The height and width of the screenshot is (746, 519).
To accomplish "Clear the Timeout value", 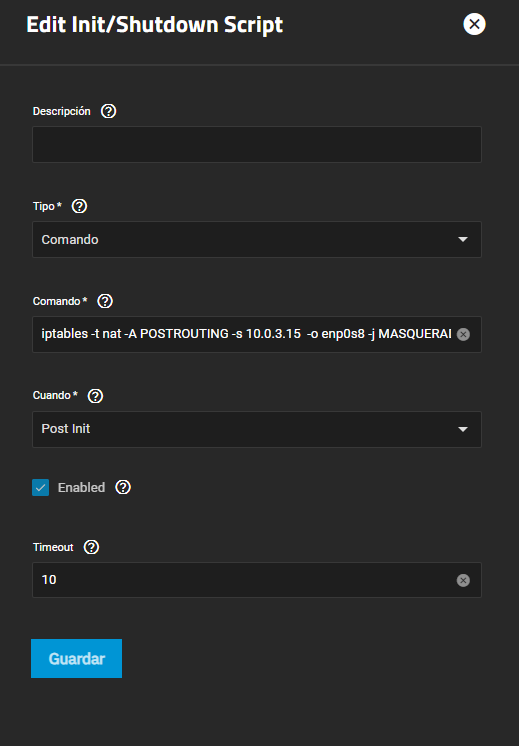I will pos(463,580).
